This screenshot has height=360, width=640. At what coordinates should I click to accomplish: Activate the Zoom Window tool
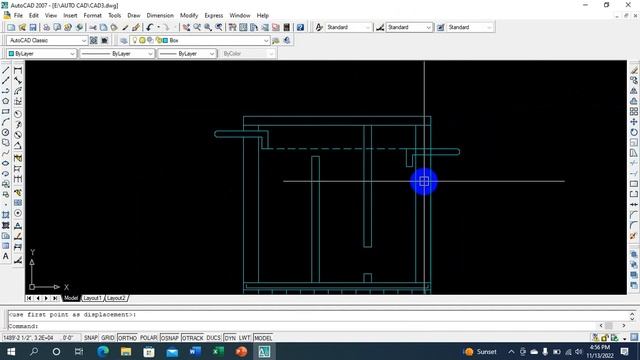click(208, 27)
